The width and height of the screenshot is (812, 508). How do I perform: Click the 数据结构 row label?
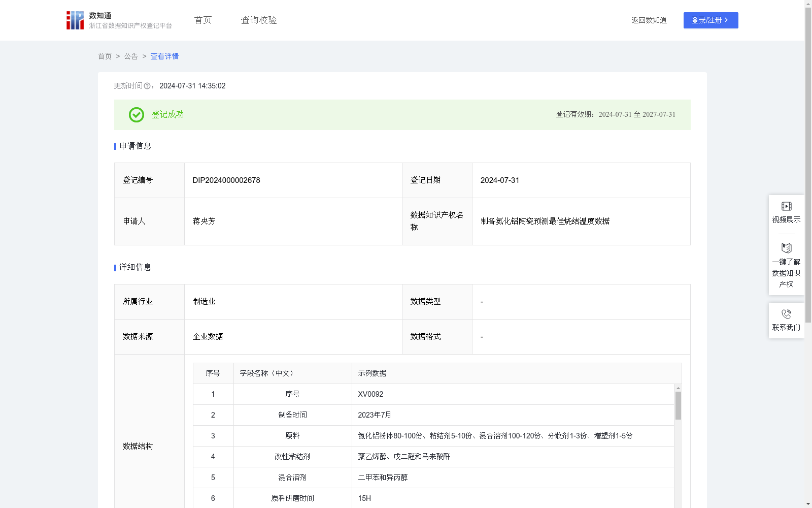138,447
